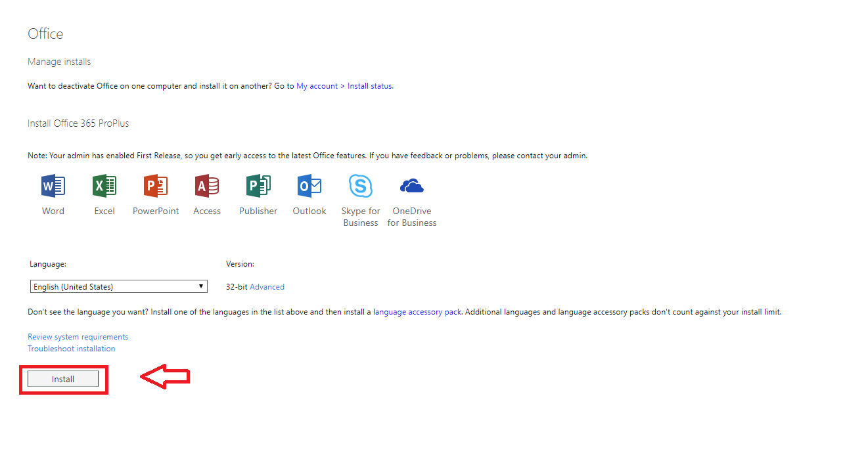The width and height of the screenshot is (868, 461).
Task: Click the Outlook app icon
Action: [309, 187]
